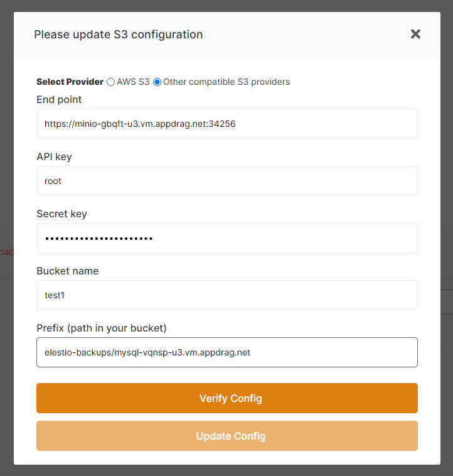Click the 'AWS S3' provider label text
The height and width of the screenshot is (476, 453).
[x=133, y=82]
